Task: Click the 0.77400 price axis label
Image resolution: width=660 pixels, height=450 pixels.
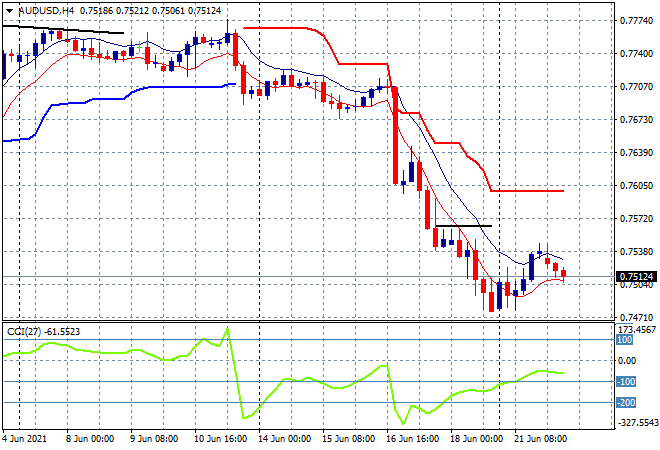Action: (636, 53)
